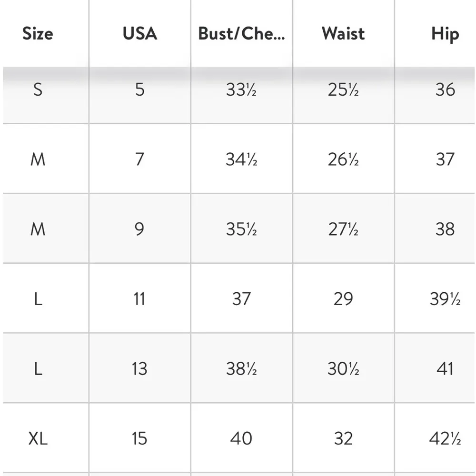The height and width of the screenshot is (476, 476).
Task: Select the truncated Bust/Che... column header
Action: [241, 34]
